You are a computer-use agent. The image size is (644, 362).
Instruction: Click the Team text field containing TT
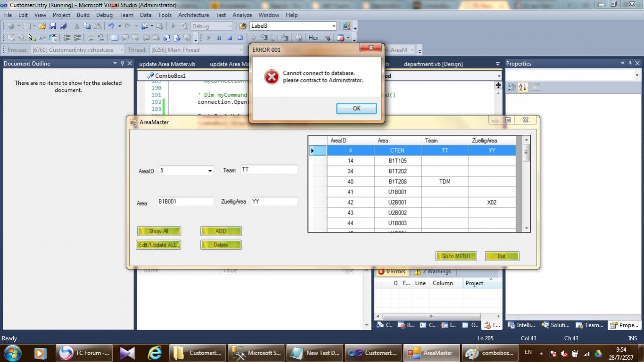(x=269, y=170)
